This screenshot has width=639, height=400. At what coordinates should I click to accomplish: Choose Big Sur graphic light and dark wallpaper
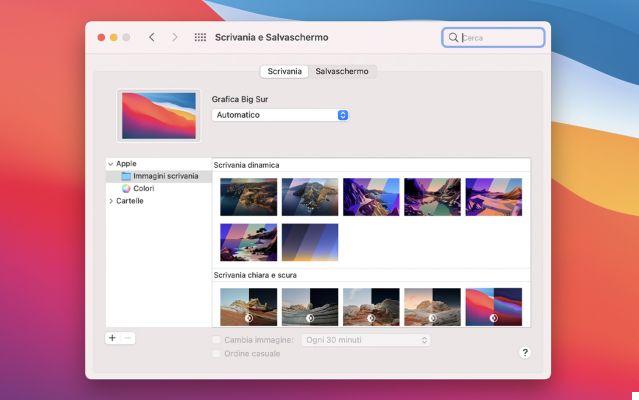tap(494, 307)
